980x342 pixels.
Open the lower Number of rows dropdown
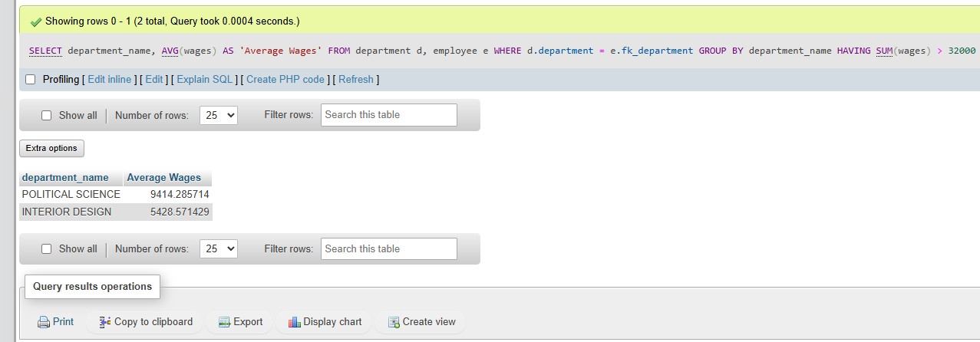coord(219,249)
